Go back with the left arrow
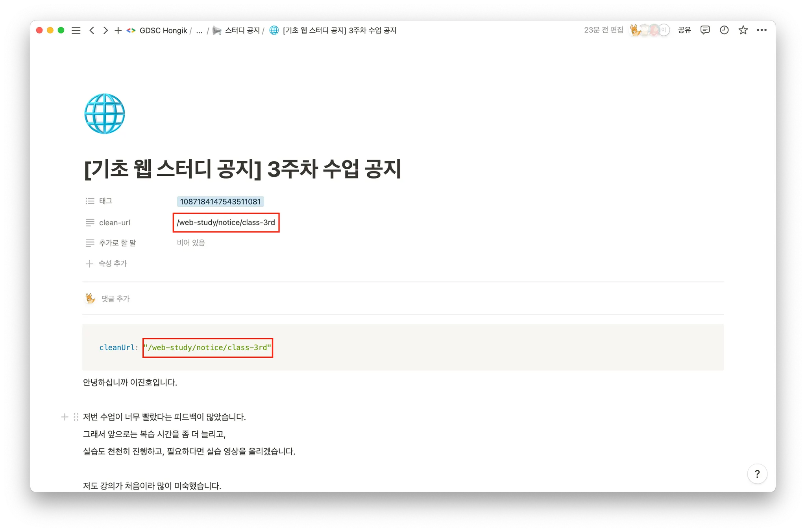The height and width of the screenshot is (532, 806). point(92,30)
